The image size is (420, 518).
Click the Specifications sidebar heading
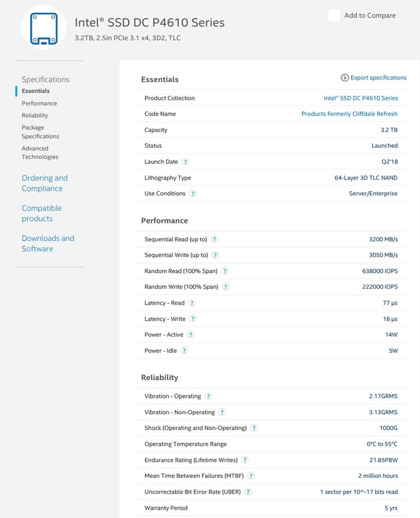(x=45, y=79)
